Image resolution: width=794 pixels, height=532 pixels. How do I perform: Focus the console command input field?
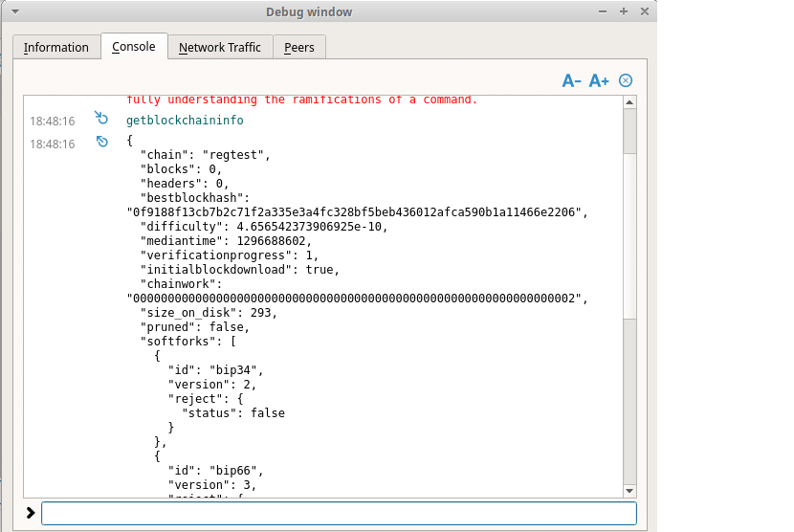click(x=339, y=513)
